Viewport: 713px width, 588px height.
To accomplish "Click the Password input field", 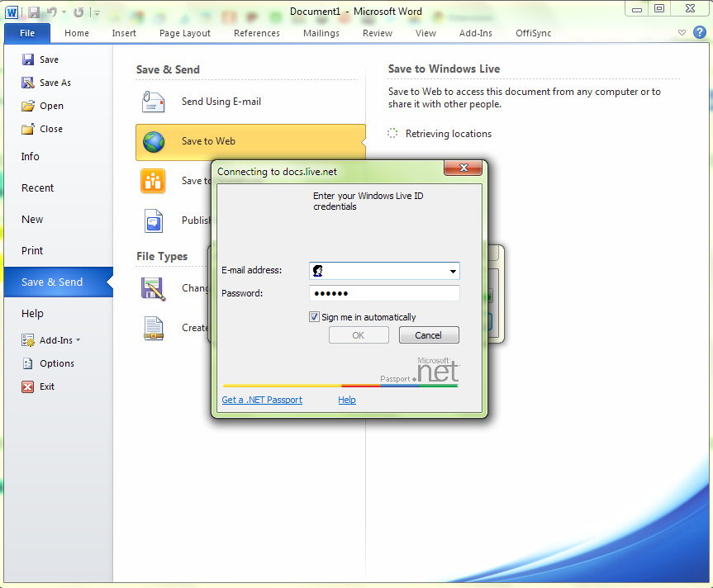I will pos(384,293).
